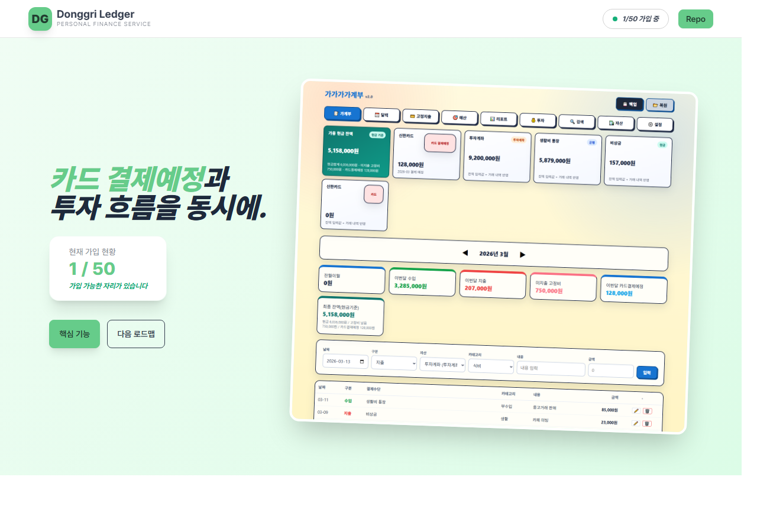This screenshot has width=757, height=532.
Task: Click the 백업 backup button
Action: pyautogui.click(x=629, y=104)
